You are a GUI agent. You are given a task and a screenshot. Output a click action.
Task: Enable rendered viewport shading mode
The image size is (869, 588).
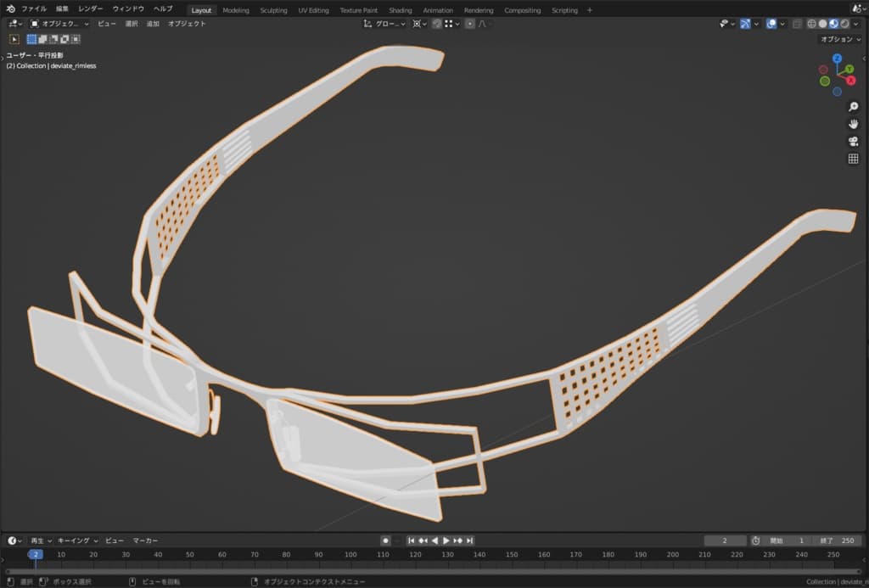844,24
